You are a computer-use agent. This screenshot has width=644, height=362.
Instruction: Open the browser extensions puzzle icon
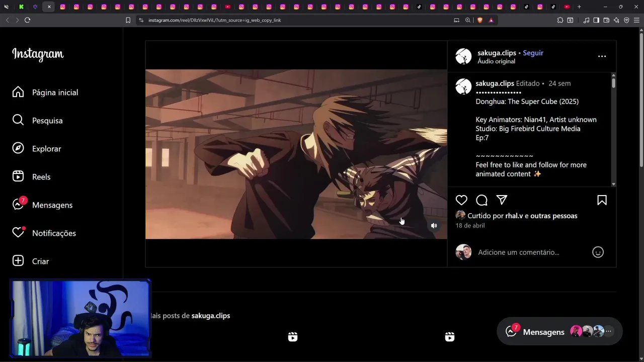tap(560, 20)
